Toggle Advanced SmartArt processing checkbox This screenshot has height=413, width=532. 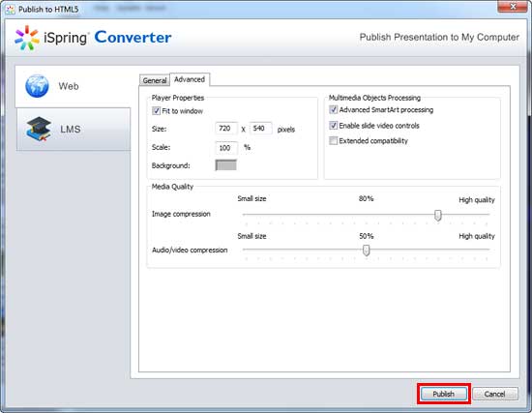coord(333,109)
